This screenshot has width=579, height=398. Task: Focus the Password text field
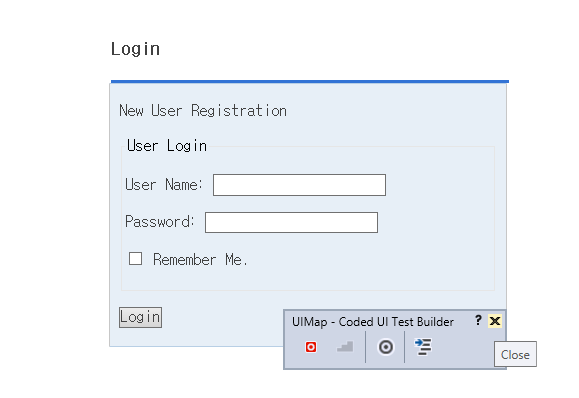(x=291, y=222)
